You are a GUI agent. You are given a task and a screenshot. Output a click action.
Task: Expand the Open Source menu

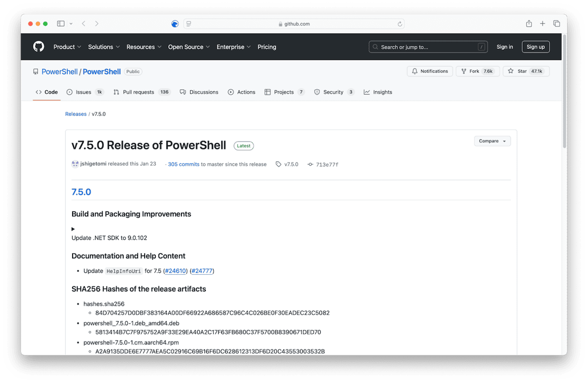pyautogui.click(x=189, y=47)
